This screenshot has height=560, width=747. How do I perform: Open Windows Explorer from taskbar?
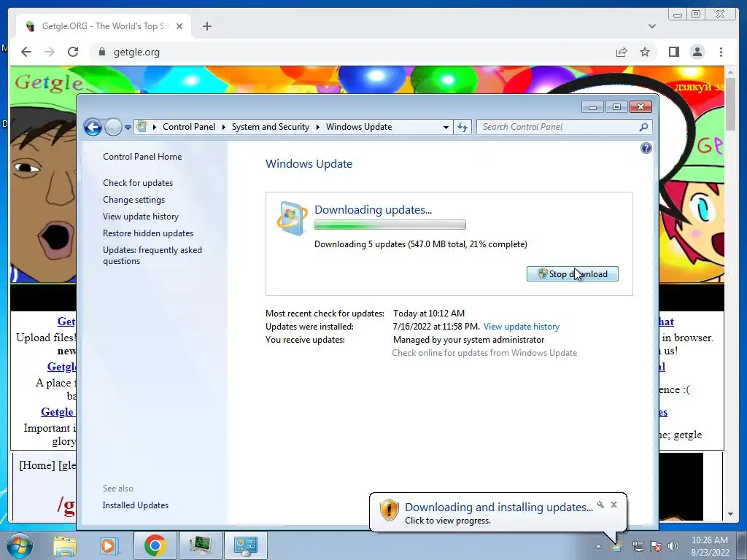tap(64, 545)
